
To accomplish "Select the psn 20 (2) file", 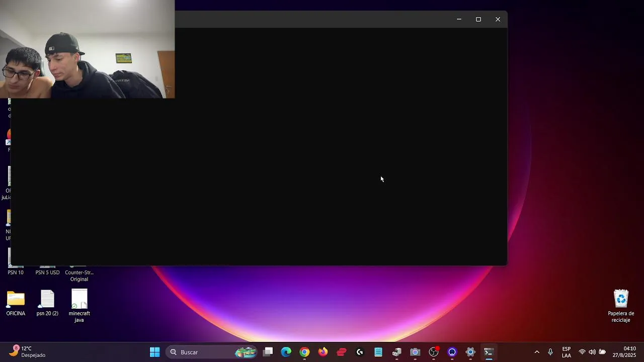I will coord(47,303).
